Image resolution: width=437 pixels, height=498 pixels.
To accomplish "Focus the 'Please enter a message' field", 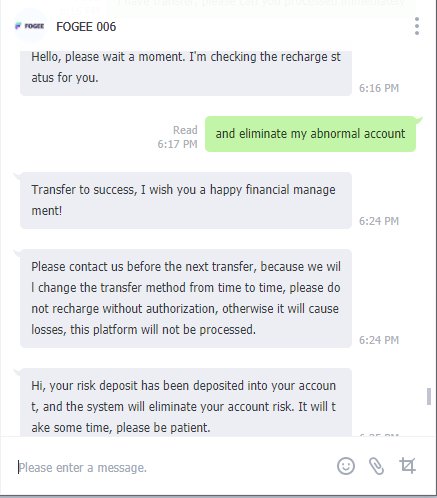I will (x=173, y=468).
